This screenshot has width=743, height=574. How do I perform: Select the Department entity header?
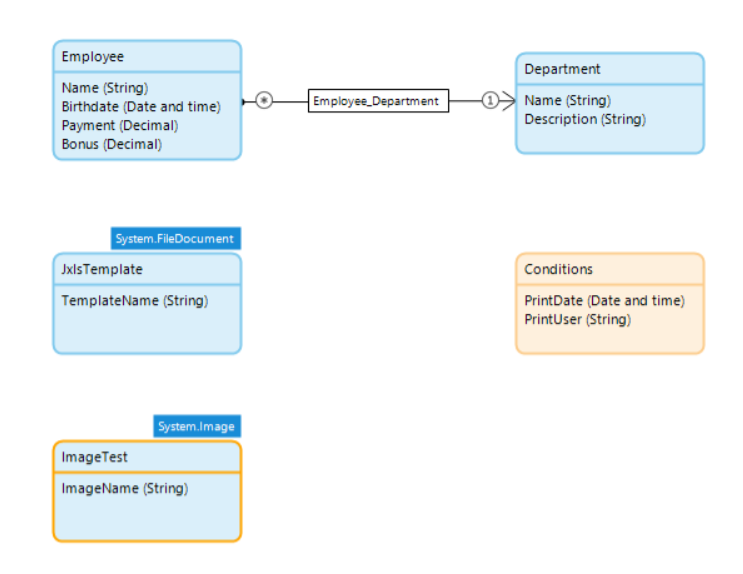(563, 69)
